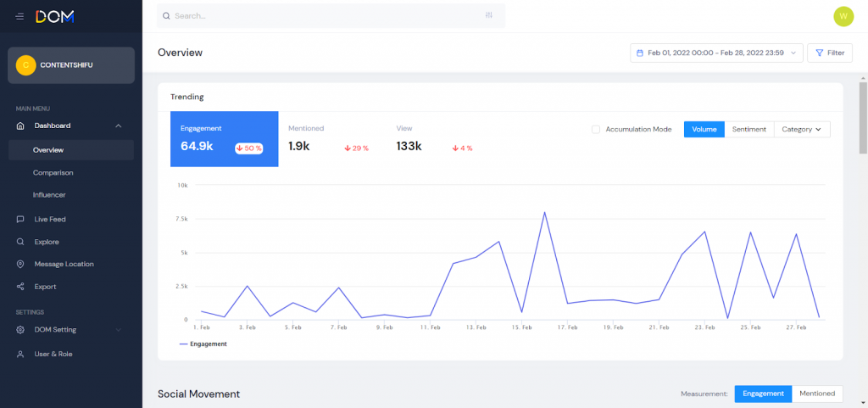Click the User & Role person icon

[20, 354]
